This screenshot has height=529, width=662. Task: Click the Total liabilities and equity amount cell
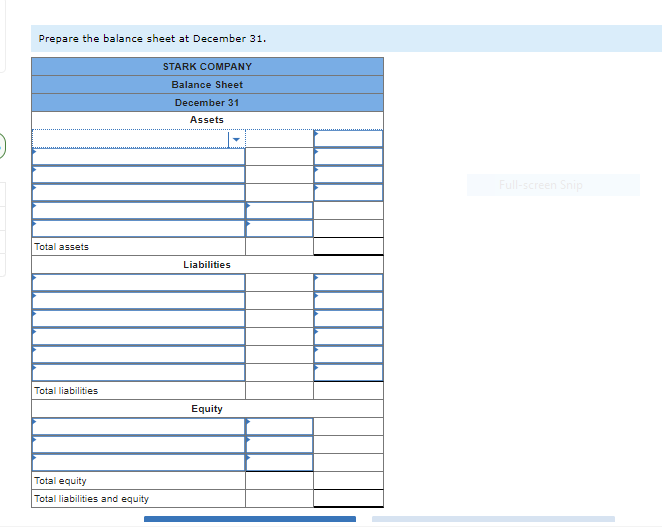[348, 498]
